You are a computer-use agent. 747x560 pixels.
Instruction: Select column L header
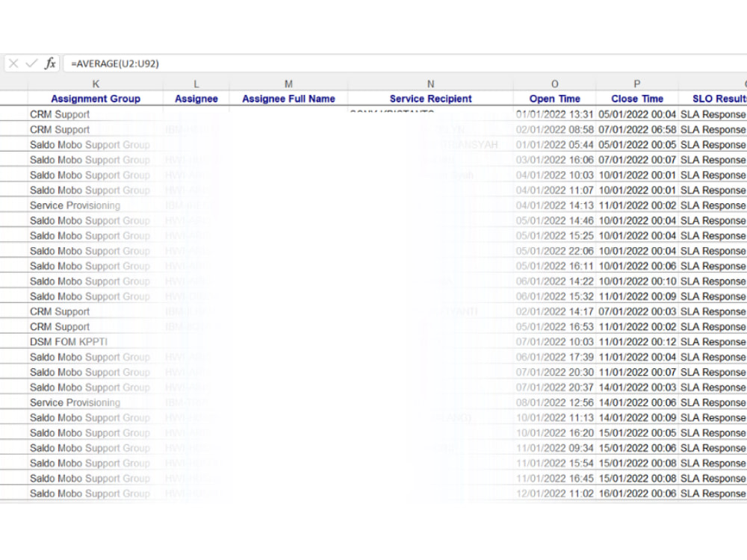(x=196, y=84)
